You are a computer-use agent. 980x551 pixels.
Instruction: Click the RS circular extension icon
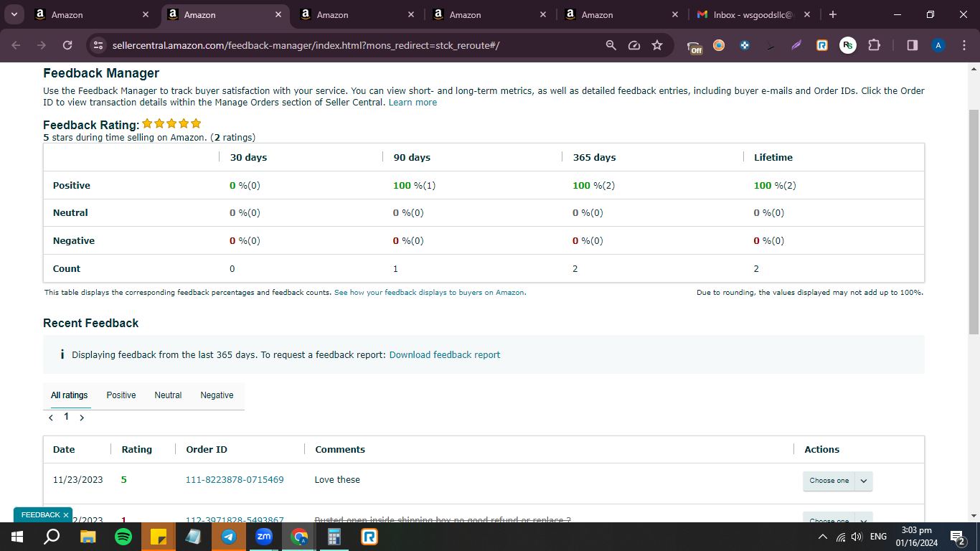tap(848, 45)
